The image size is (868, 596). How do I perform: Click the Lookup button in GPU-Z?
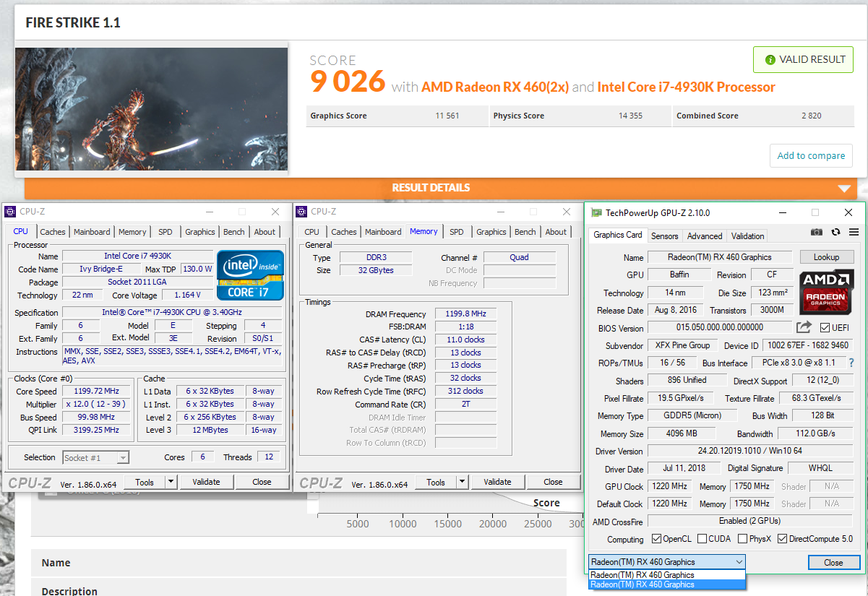point(826,257)
